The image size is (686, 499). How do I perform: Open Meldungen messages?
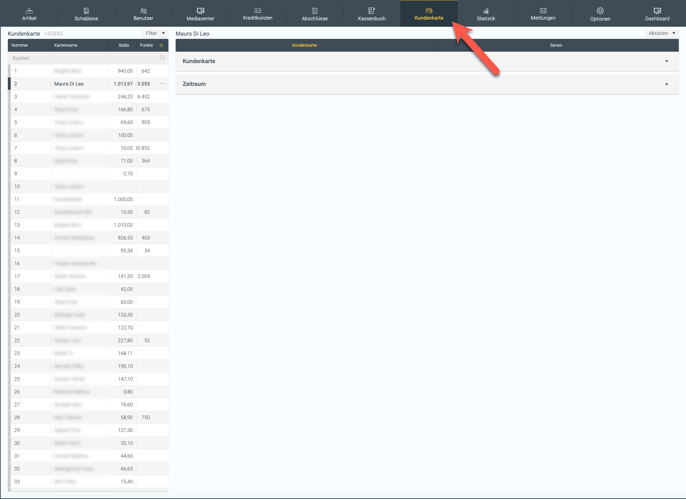543,14
